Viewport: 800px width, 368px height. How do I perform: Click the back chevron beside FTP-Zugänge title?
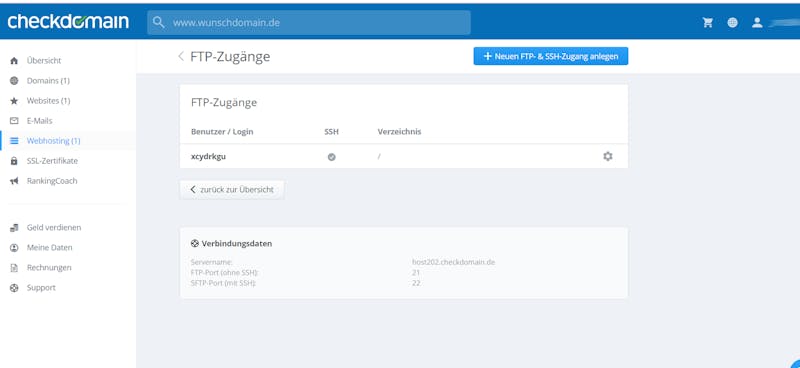coord(181,56)
